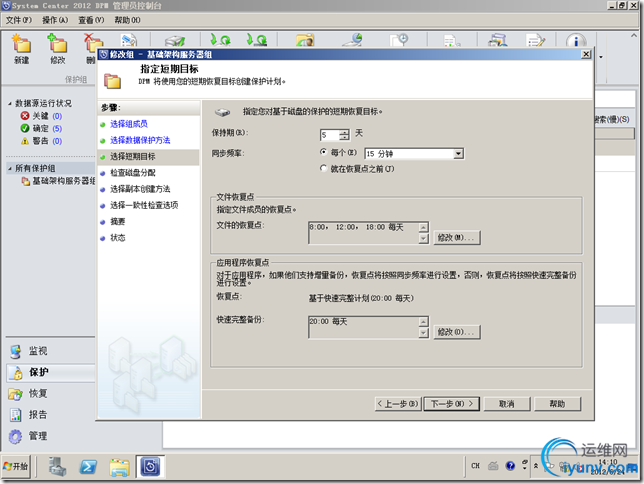Image resolution: width=644 pixels, height=484 pixels.
Task: Close the 修改组 wizard dialog
Action: (x=586, y=54)
